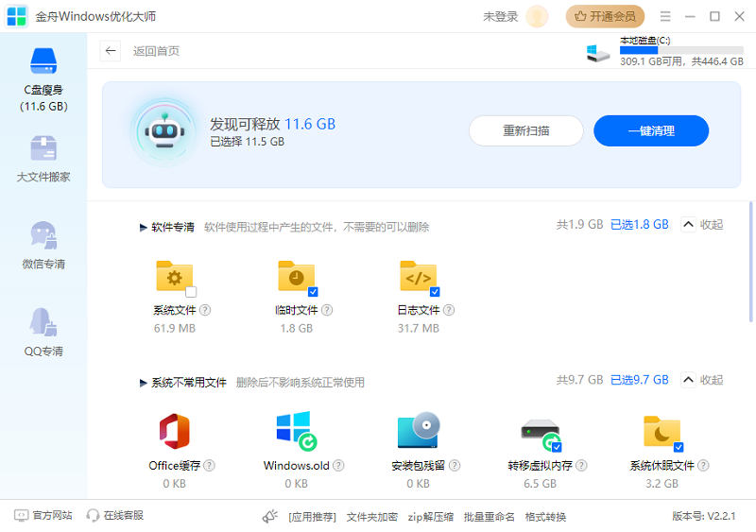Open 在线客服 online support

tap(115, 516)
